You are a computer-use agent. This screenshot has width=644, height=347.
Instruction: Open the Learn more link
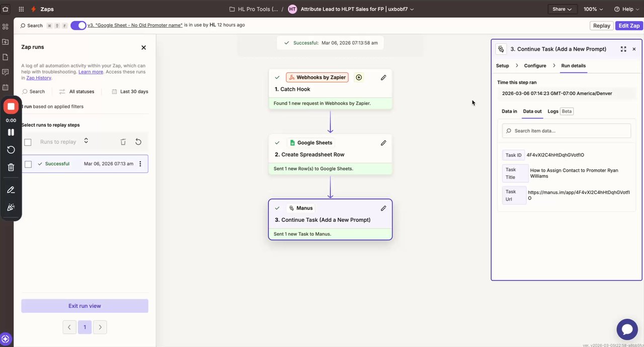(x=91, y=72)
